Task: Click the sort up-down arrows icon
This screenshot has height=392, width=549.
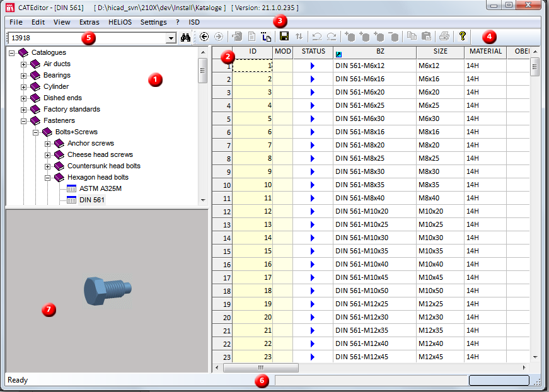Action: point(299,37)
